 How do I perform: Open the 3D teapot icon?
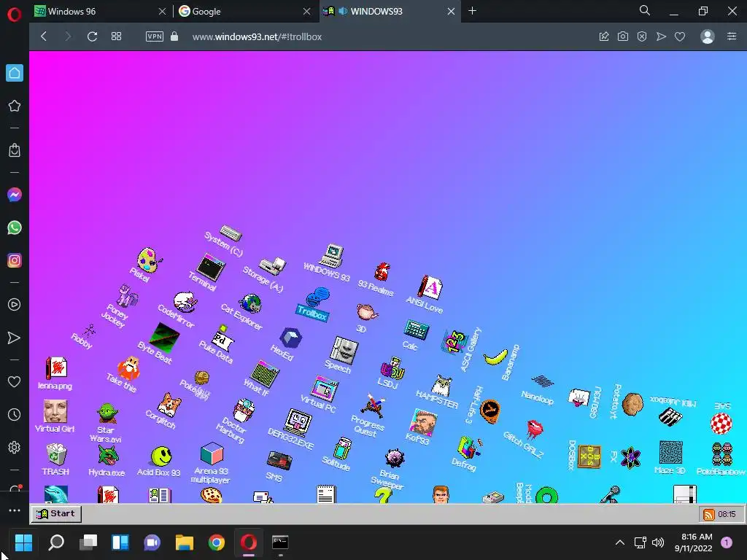pyautogui.click(x=367, y=312)
